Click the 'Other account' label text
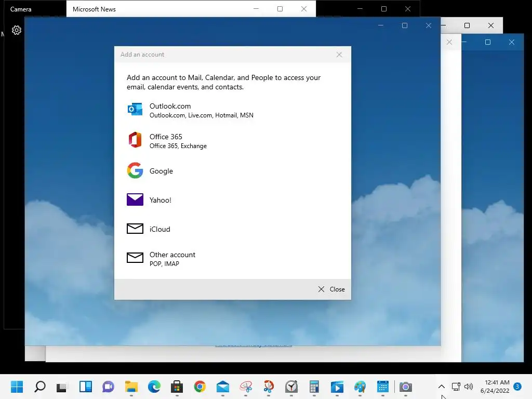This screenshot has width=532, height=399. click(x=172, y=255)
